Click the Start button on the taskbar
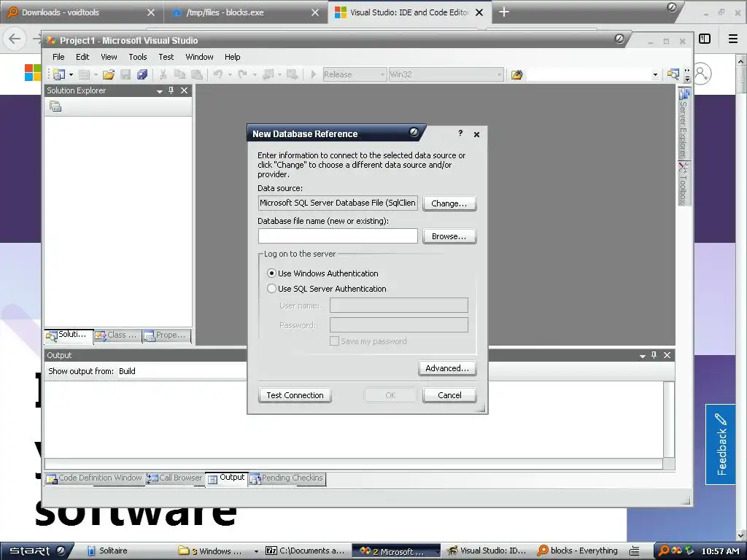Screen dimensions: 747x560 point(36,551)
